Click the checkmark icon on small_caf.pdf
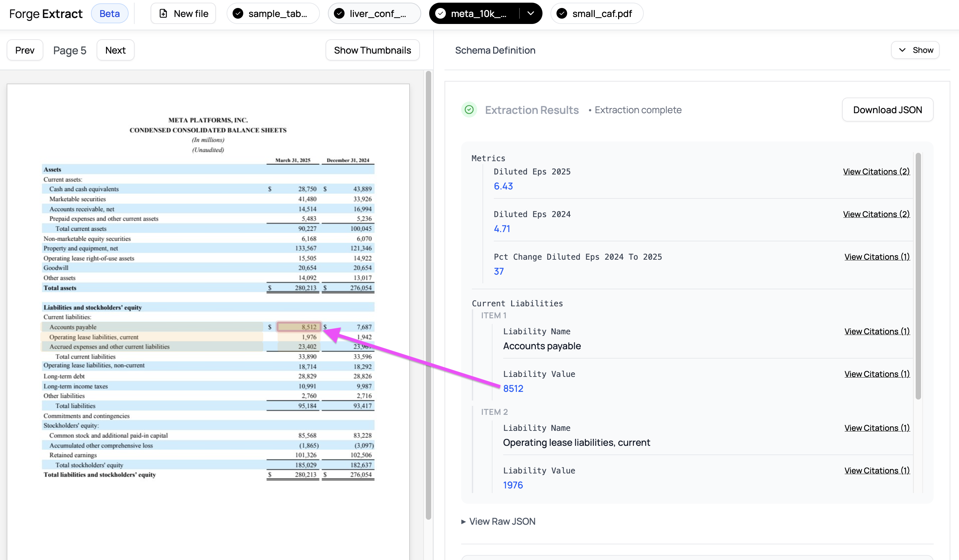The height and width of the screenshot is (560, 959). pos(562,14)
